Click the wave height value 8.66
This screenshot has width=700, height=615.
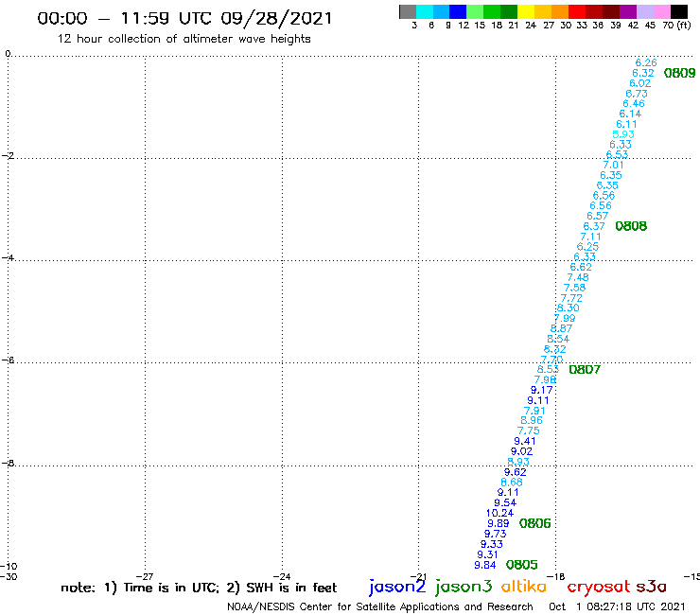point(512,482)
